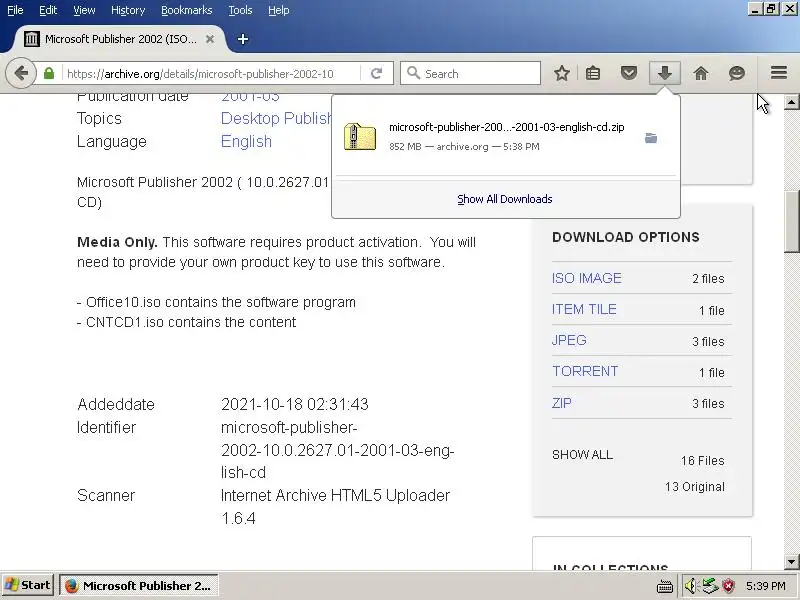Reload the page with the refresh icon
The image size is (800, 600).
point(377,73)
